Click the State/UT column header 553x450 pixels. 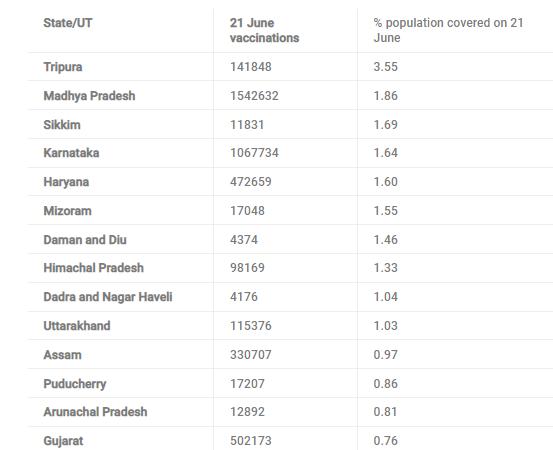click(x=68, y=23)
